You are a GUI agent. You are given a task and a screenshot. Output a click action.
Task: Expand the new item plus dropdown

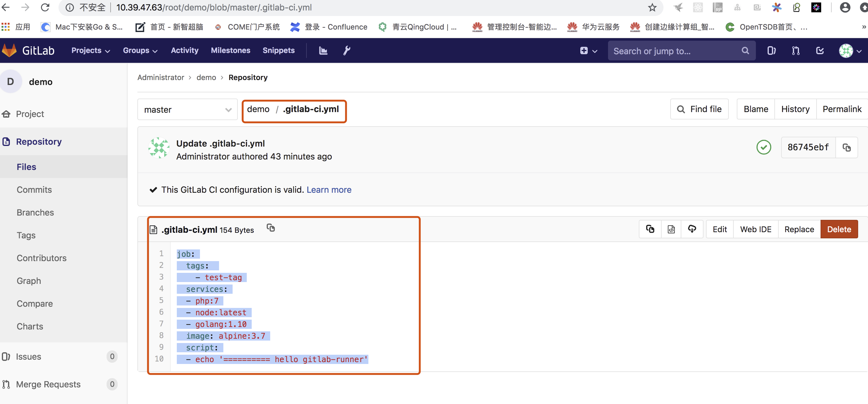point(588,50)
